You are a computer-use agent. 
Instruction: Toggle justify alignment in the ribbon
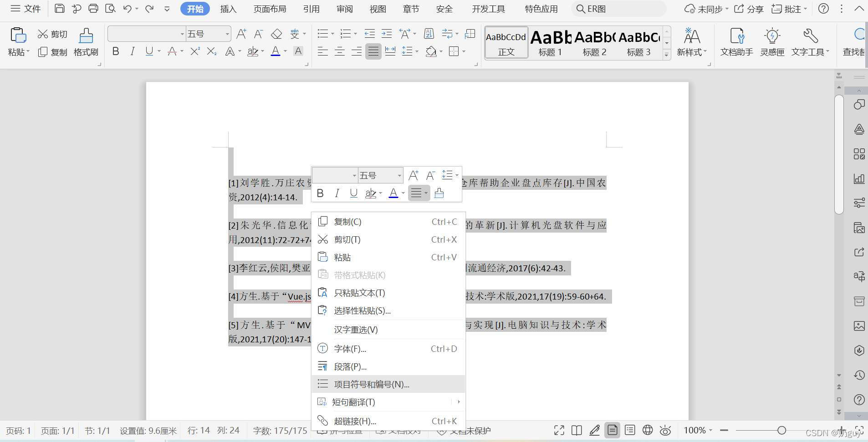373,51
